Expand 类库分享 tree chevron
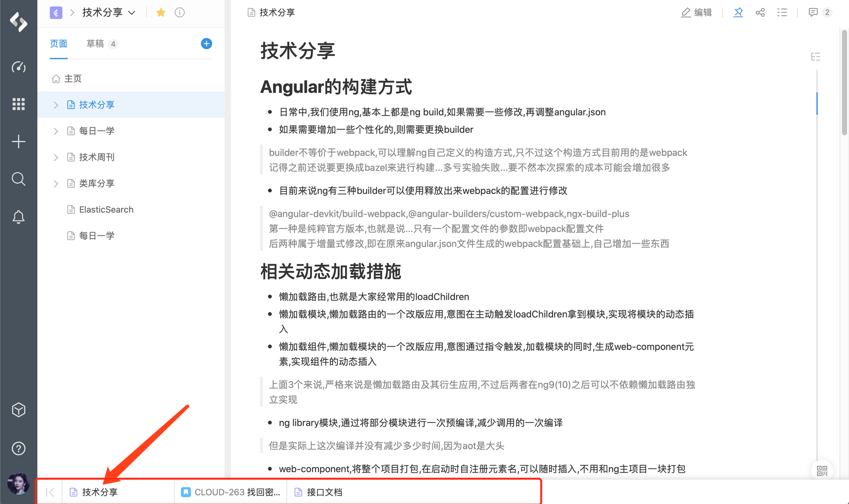This screenshot has width=849, height=504. [56, 183]
